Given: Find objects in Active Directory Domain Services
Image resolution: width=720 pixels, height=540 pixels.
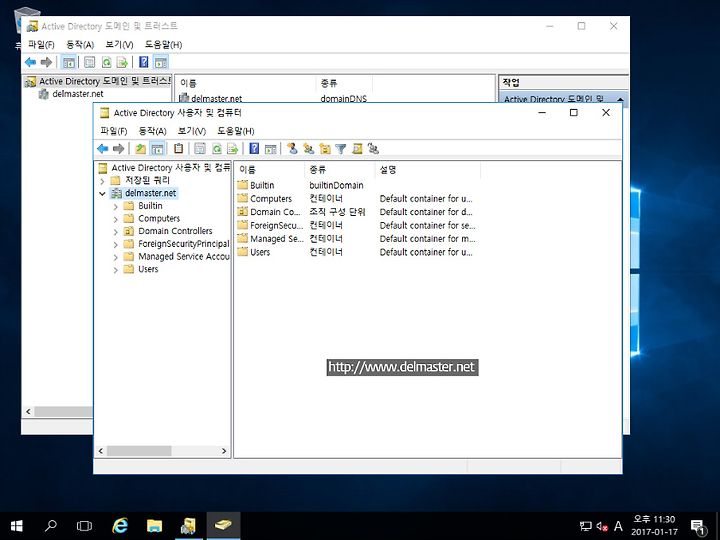Looking at the screenshot, I should click(x=357, y=149).
